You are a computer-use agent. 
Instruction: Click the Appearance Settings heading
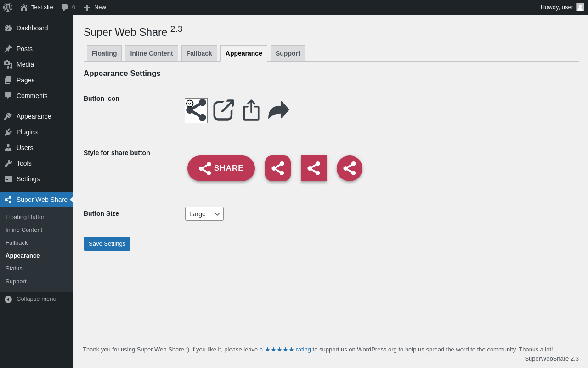click(122, 74)
